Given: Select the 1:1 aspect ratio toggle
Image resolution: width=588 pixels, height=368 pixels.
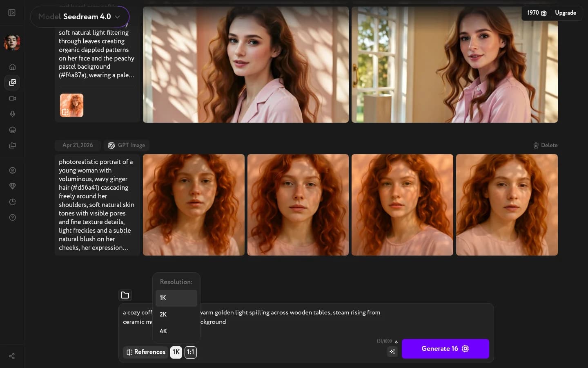Looking at the screenshot, I should tap(190, 352).
